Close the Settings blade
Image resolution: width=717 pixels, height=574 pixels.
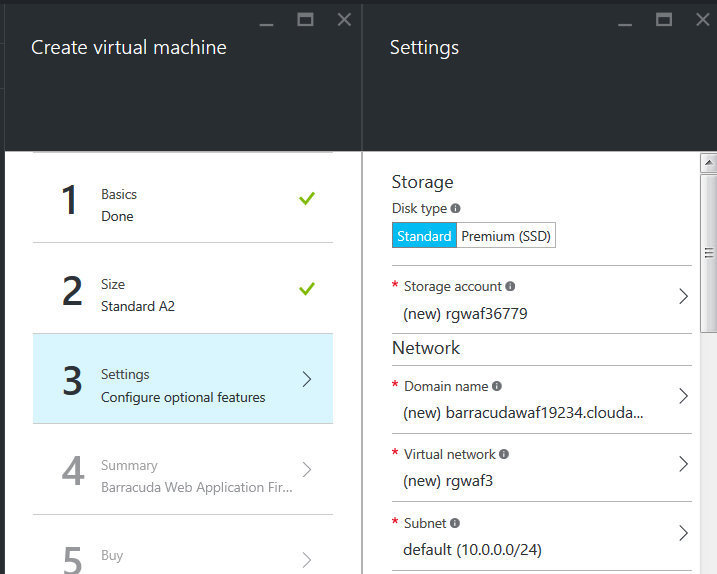coord(703,19)
